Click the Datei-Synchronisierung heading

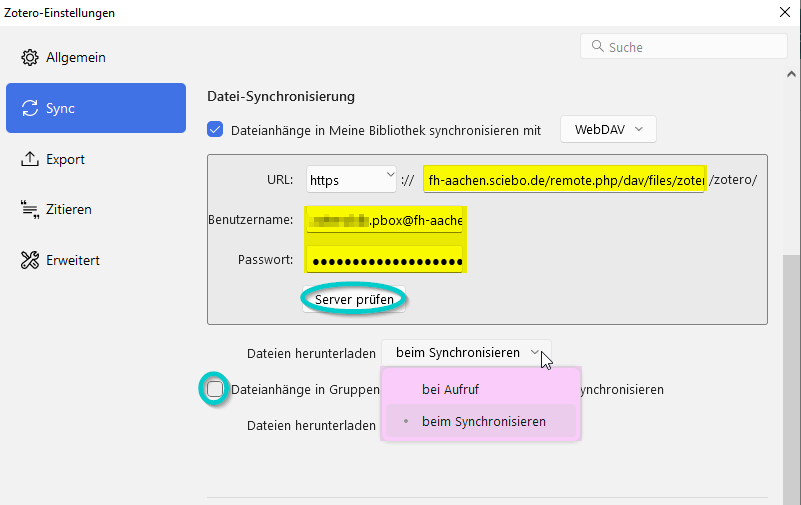281,97
